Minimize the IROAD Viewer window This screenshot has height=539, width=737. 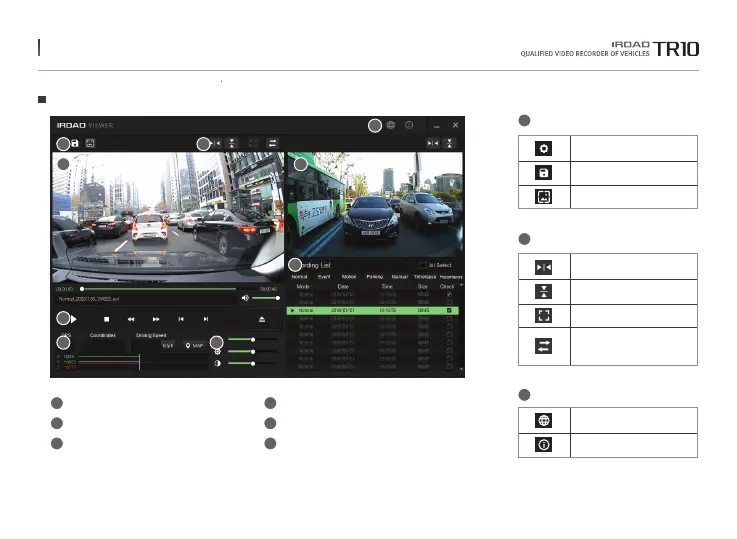click(437, 125)
